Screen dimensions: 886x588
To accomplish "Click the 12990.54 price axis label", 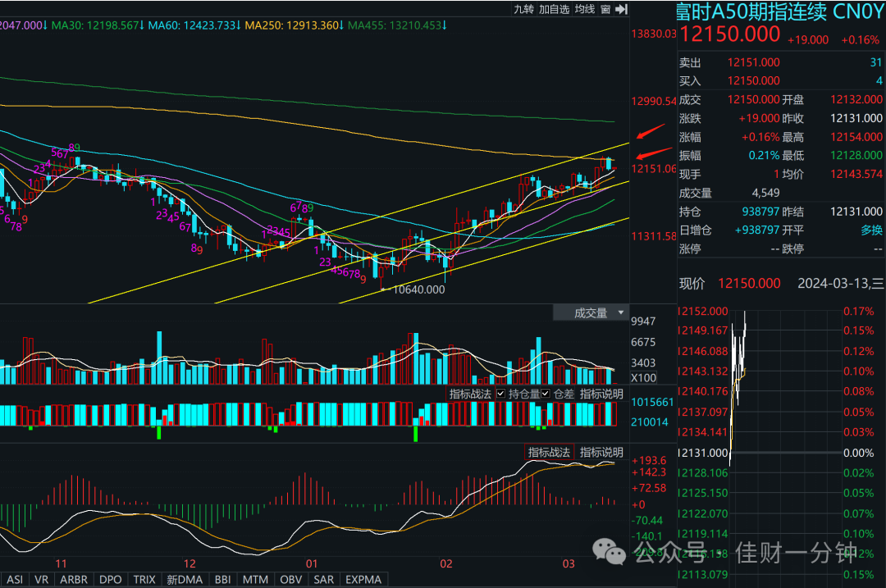I will tap(653, 101).
